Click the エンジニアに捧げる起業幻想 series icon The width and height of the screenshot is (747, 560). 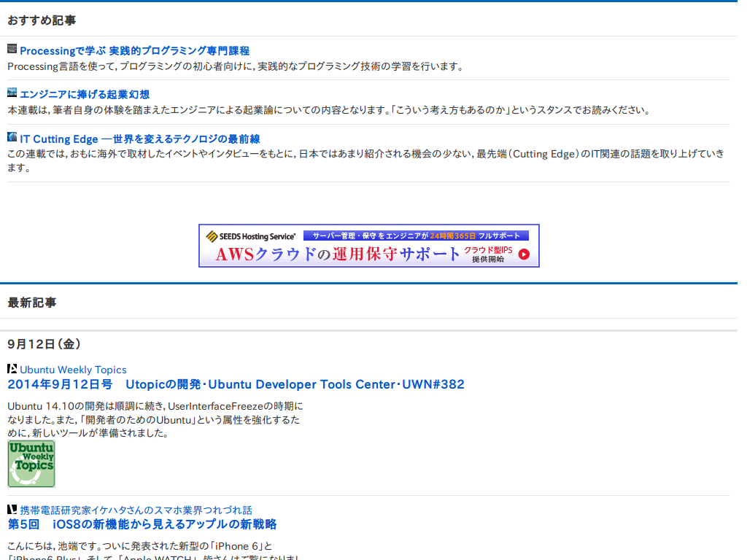[11, 93]
